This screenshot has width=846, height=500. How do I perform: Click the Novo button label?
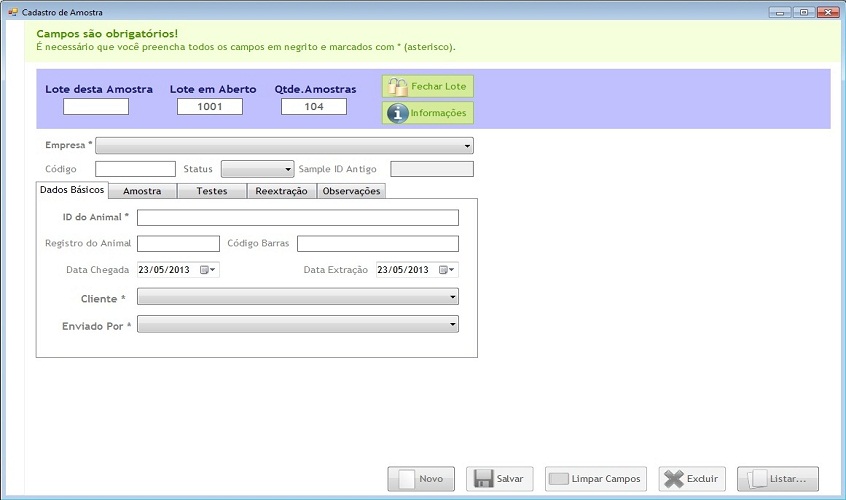[431, 479]
